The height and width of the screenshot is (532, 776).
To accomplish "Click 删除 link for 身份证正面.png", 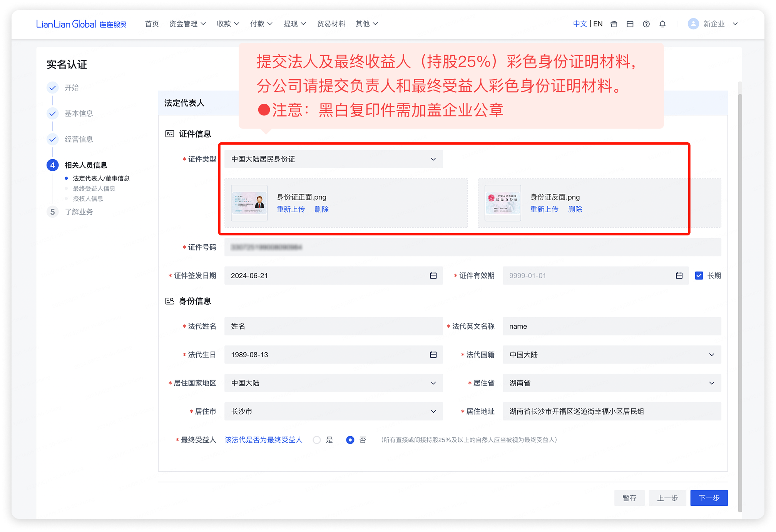I will pos(321,209).
